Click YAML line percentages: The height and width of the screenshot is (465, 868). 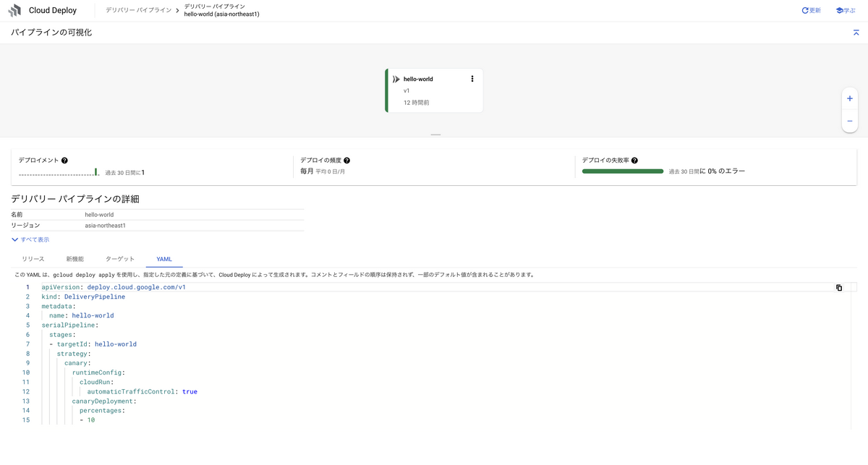[x=102, y=410]
